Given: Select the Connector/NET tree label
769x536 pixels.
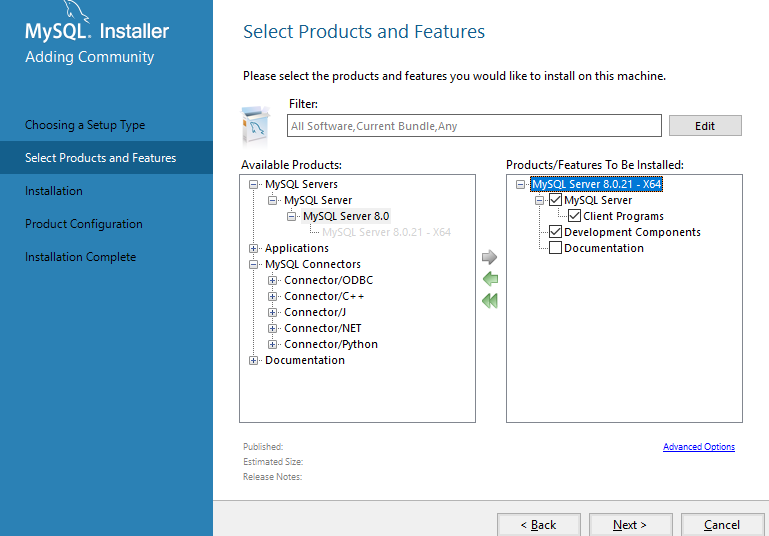Looking at the screenshot, I should tap(323, 328).
